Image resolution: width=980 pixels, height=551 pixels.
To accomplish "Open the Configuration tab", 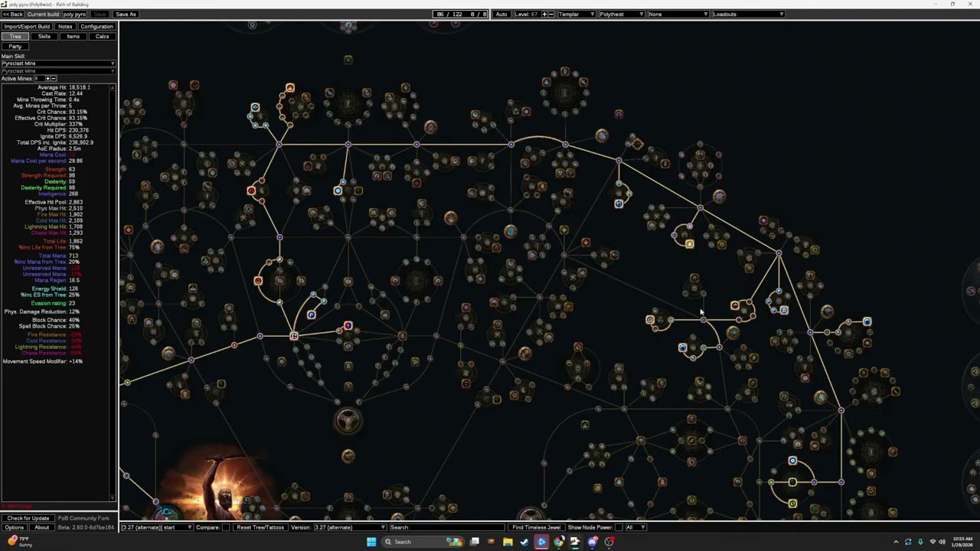I will point(96,27).
